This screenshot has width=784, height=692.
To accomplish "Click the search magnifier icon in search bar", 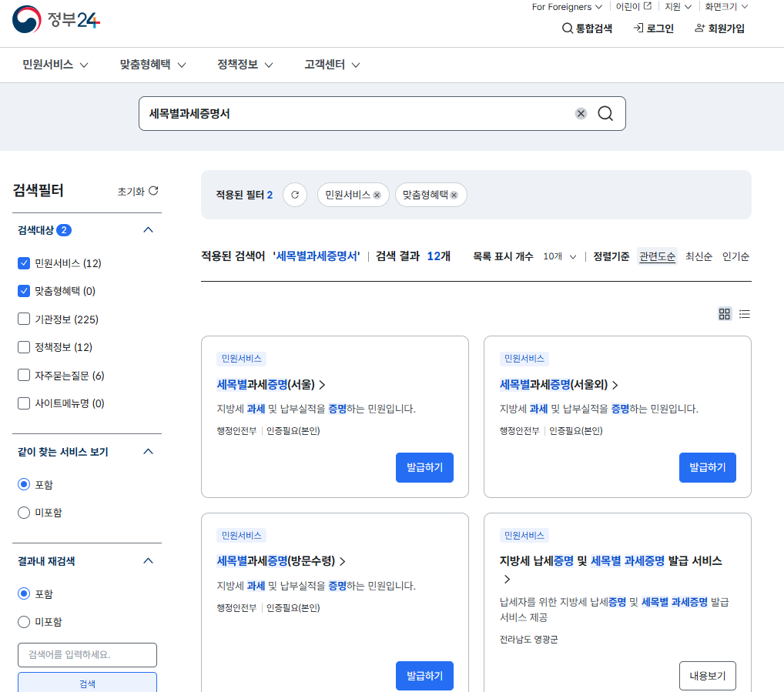I will tap(605, 113).
